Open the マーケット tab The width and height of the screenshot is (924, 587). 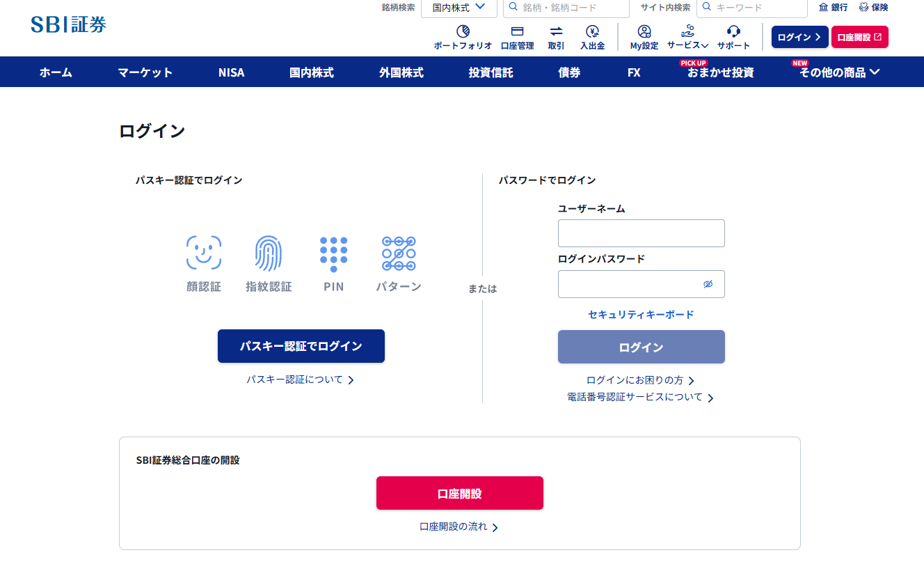click(x=145, y=72)
